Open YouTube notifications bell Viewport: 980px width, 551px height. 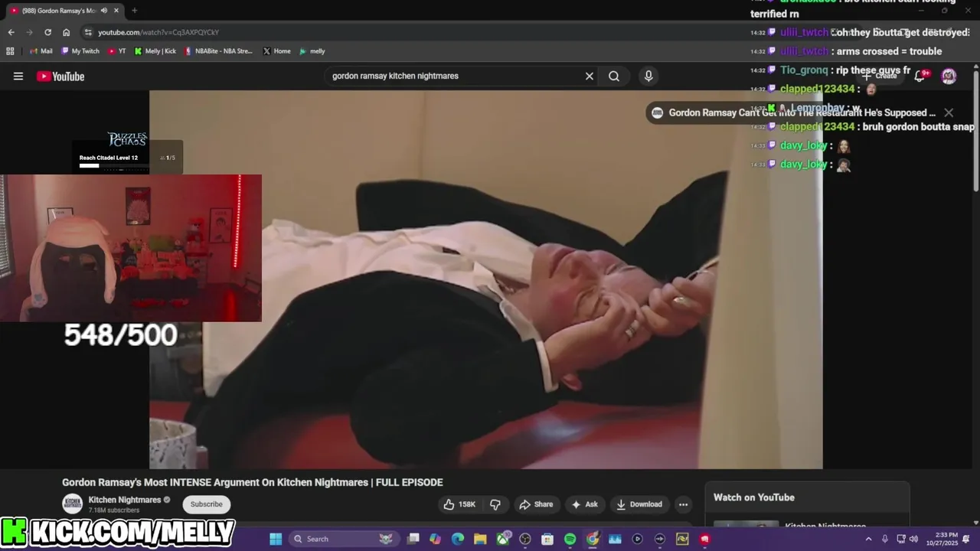pyautogui.click(x=920, y=76)
